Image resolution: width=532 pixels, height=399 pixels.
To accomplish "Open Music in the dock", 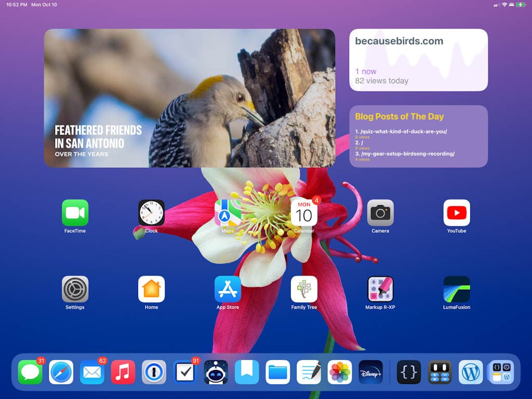I will pyautogui.click(x=123, y=372).
